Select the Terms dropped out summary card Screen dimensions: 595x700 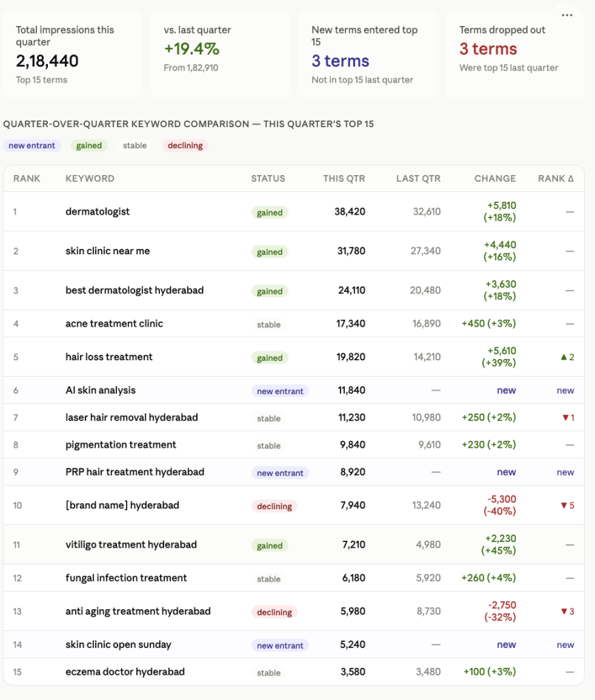tap(516, 55)
